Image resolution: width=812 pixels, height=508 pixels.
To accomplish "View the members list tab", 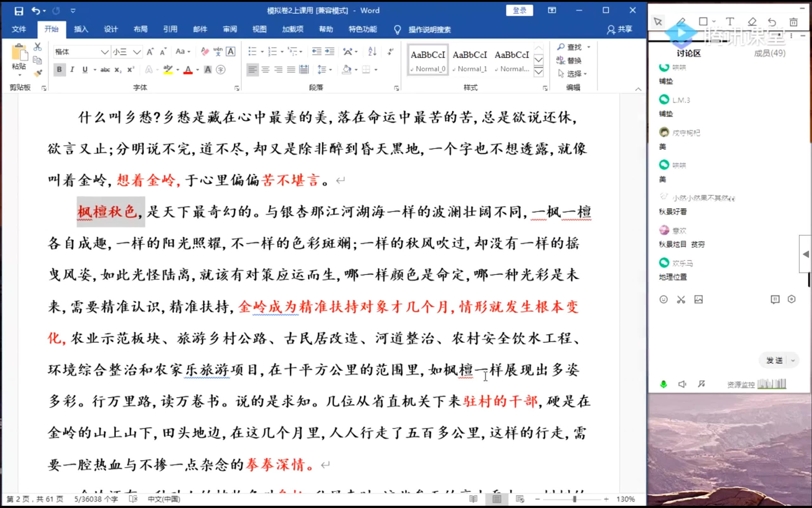I will click(x=769, y=53).
